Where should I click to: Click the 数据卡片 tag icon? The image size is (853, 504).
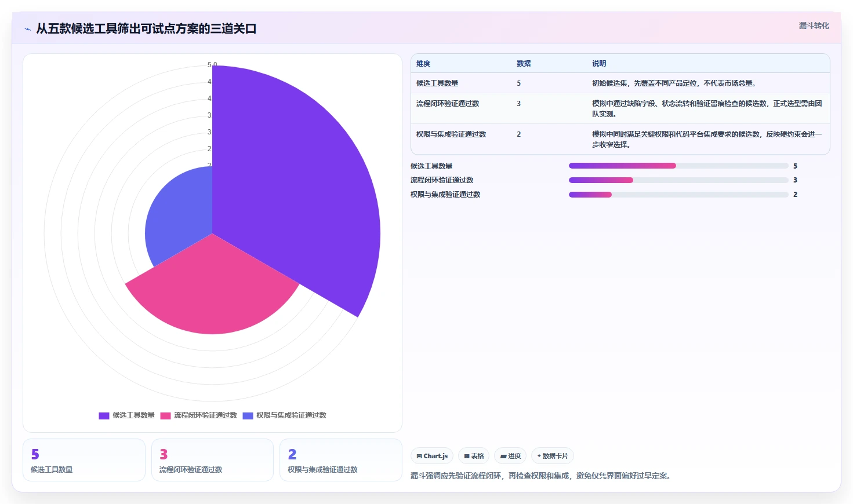tap(539, 456)
